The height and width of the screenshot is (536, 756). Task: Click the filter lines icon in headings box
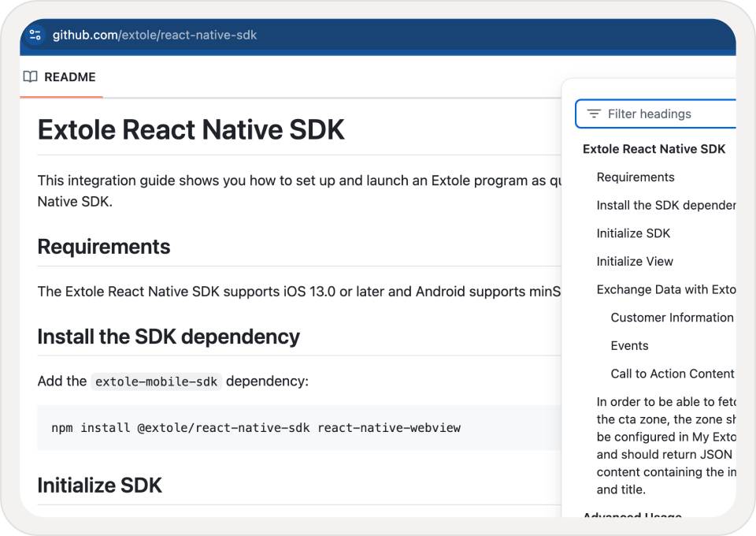pyautogui.click(x=594, y=114)
